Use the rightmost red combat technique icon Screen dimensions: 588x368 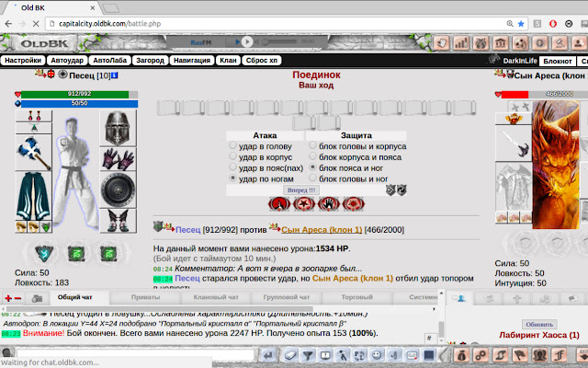point(353,204)
